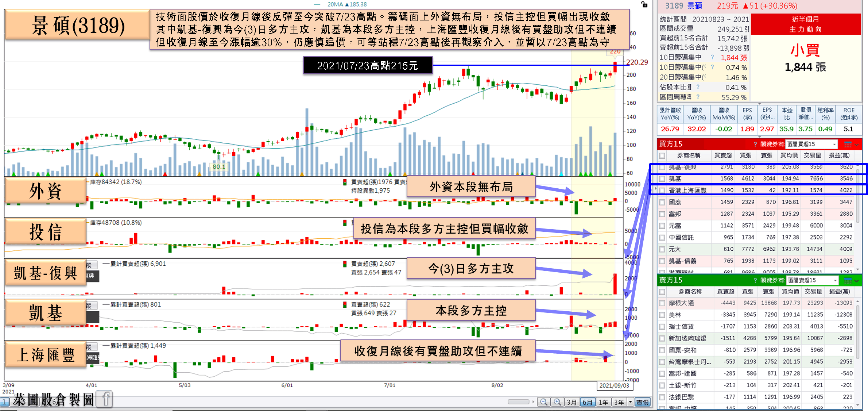Select the 6月 time range
This screenshot has height=419, width=868.
point(588,402)
